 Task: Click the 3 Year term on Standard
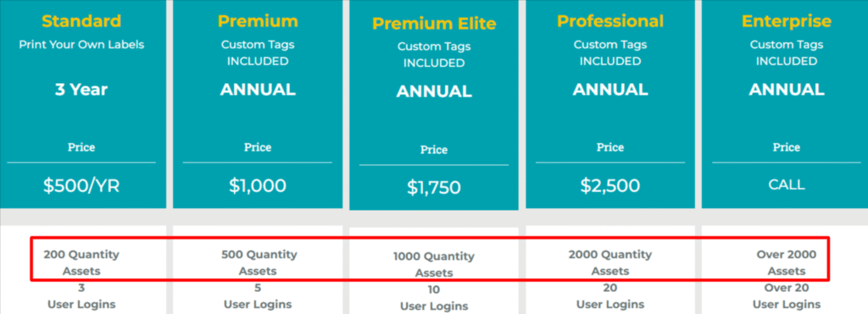click(81, 90)
